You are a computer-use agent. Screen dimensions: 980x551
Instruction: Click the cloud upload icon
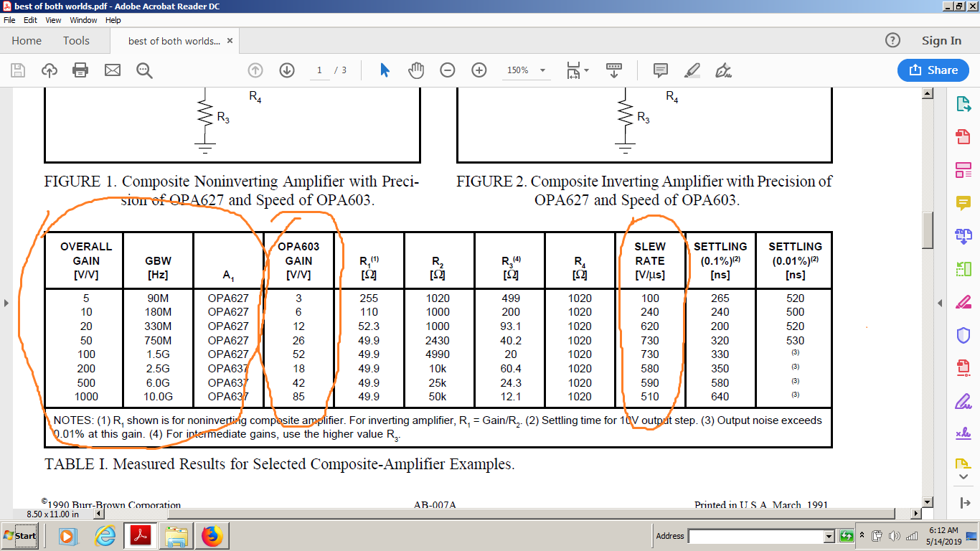[x=50, y=70]
